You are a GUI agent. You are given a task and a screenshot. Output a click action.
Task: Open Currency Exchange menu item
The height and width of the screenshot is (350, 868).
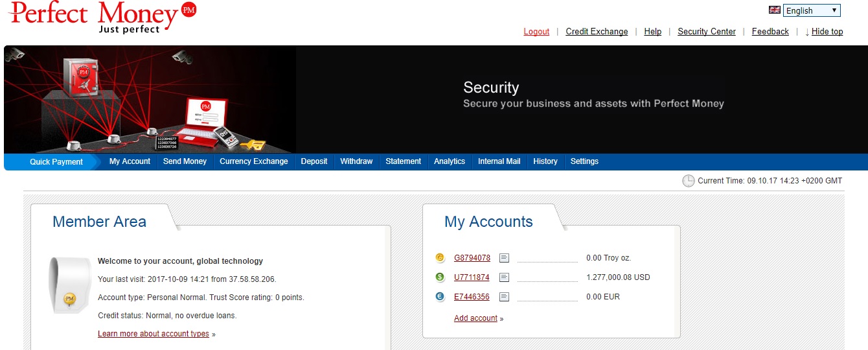(x=253, y=161)
